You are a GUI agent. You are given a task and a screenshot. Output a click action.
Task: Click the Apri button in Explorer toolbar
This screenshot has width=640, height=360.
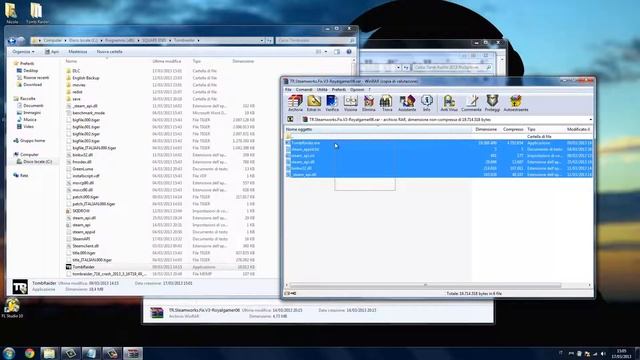(x=52, y=52)
